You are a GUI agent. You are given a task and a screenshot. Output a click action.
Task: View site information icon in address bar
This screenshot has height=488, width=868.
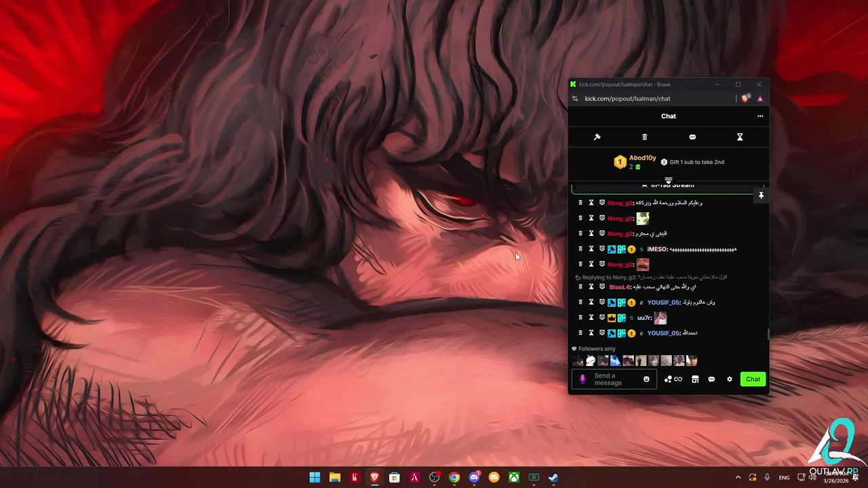tap(575, 98)
